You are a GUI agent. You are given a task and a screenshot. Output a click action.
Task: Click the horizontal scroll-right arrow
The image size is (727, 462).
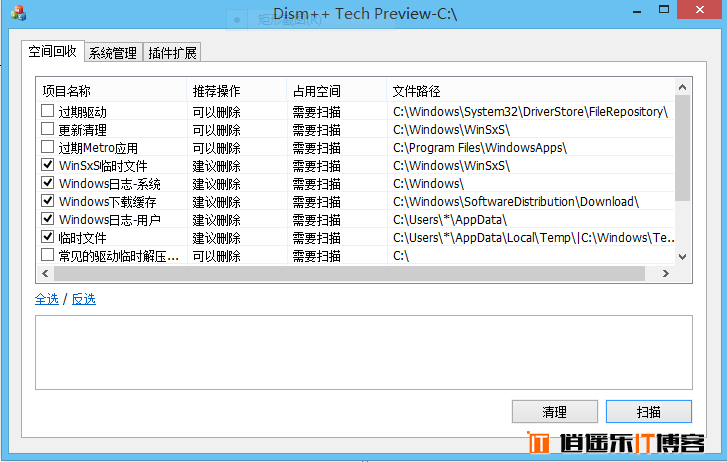click(666, 273)
